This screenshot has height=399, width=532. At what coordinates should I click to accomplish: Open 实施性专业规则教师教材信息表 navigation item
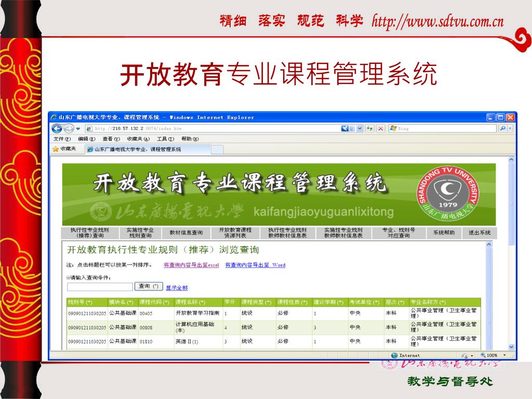343,233
